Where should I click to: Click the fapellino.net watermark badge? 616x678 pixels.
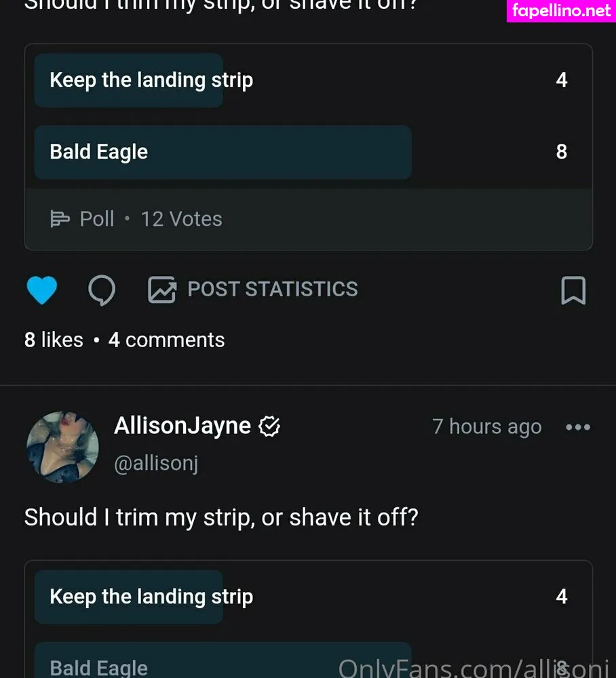pos(561,11)
